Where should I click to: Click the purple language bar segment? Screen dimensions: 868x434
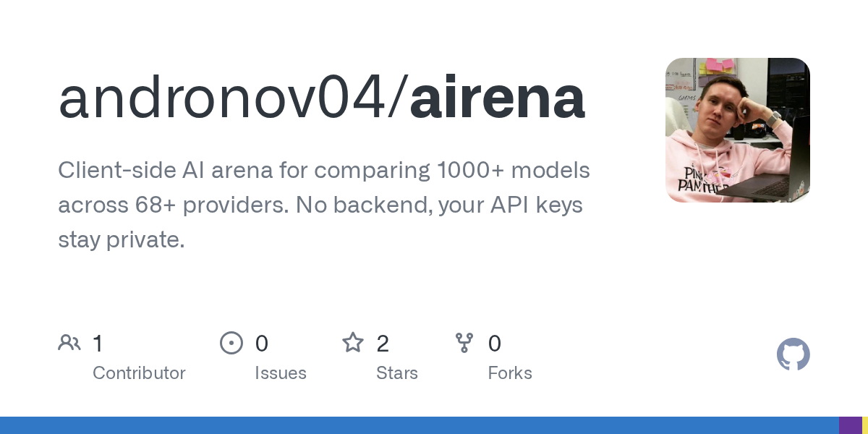coord(850,425)
